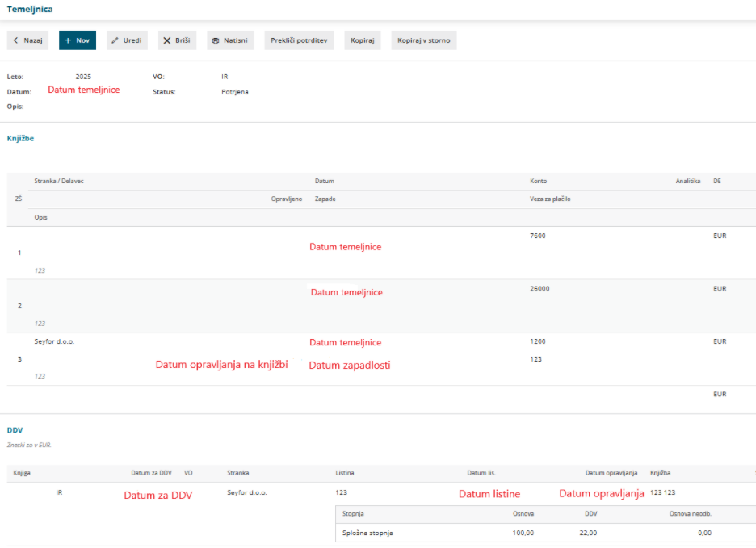Screen dimensions: 756x548
Task: Copy the journal with Kopiraj
Action: [363, 40]
